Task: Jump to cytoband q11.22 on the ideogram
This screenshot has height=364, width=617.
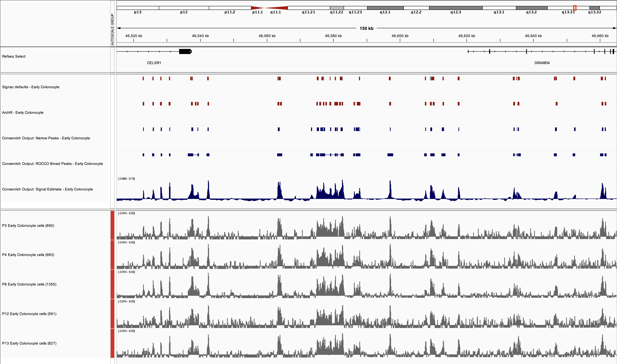Action: pos(337,8)
